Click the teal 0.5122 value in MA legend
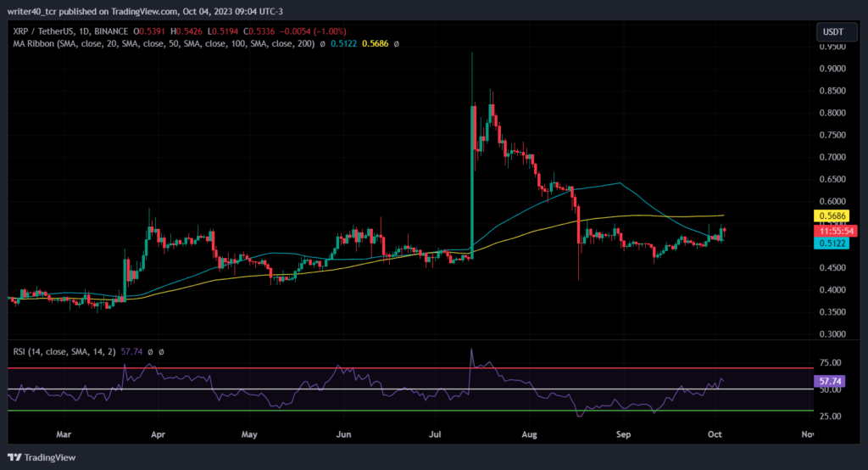 tap(344, 44)
